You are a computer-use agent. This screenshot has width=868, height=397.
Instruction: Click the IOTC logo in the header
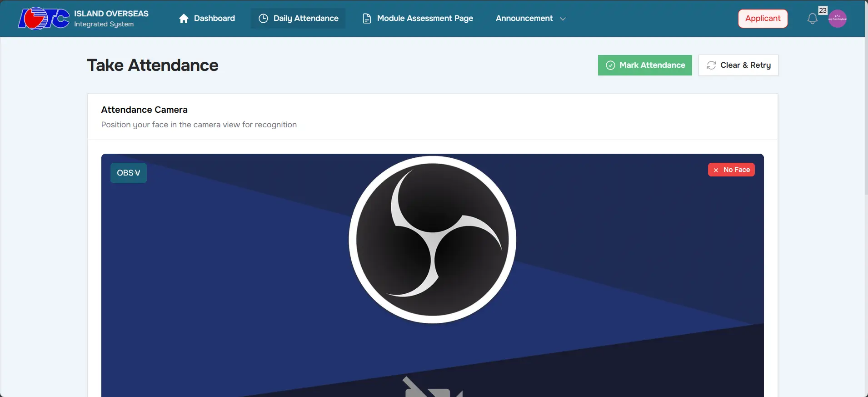coord(44,19)
